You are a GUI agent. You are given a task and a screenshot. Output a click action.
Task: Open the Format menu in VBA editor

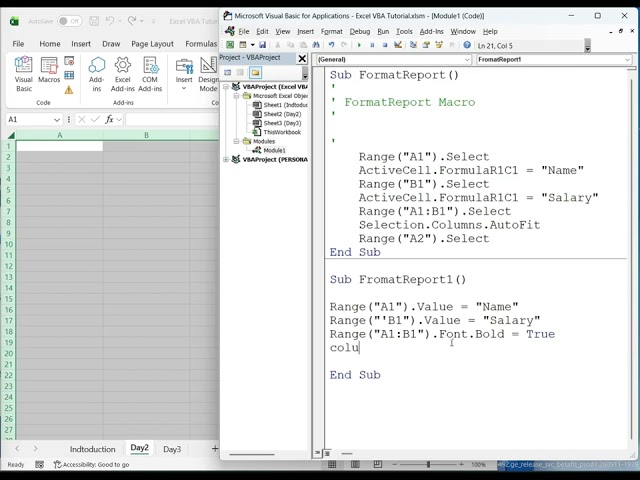331,31
